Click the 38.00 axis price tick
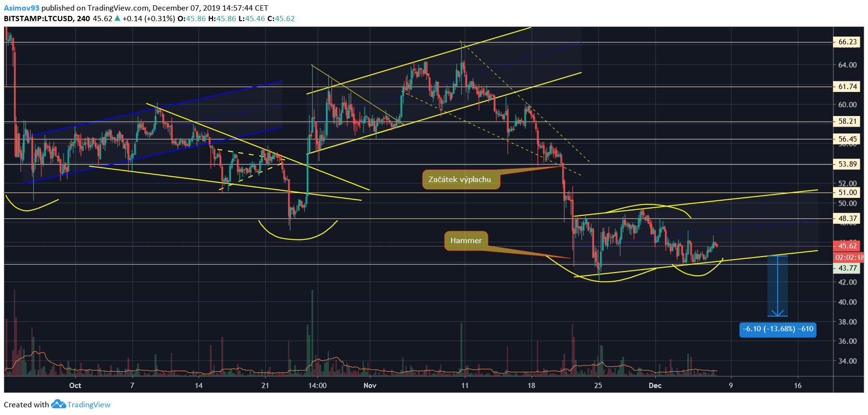 847,322
